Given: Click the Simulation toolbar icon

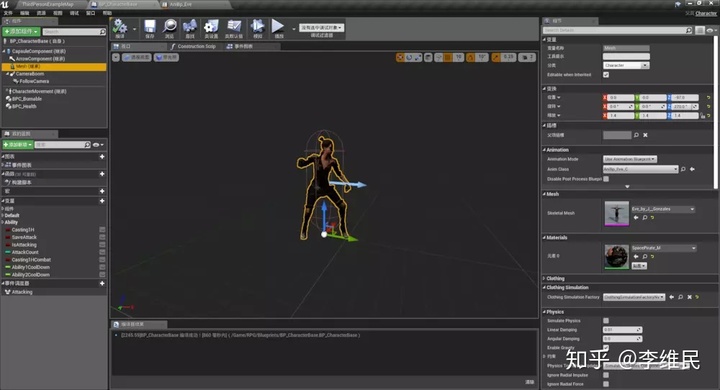Looking at the screenshot, I should (258, 27).
